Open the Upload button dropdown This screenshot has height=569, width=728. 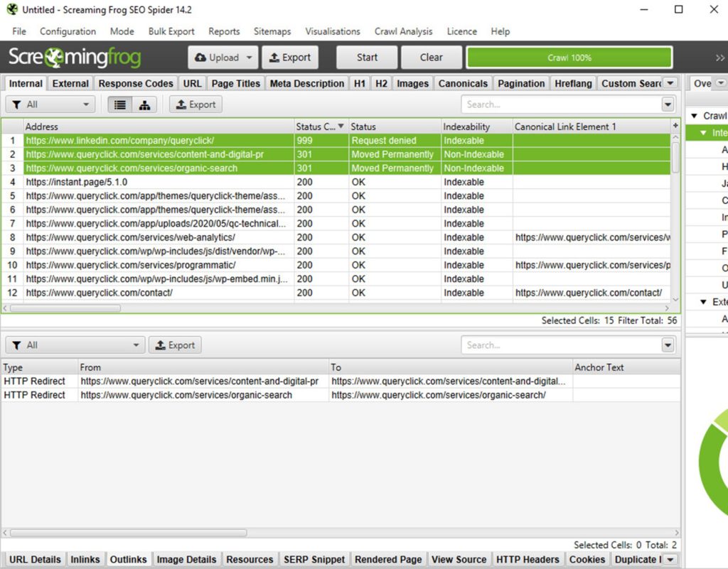point(250,58)
